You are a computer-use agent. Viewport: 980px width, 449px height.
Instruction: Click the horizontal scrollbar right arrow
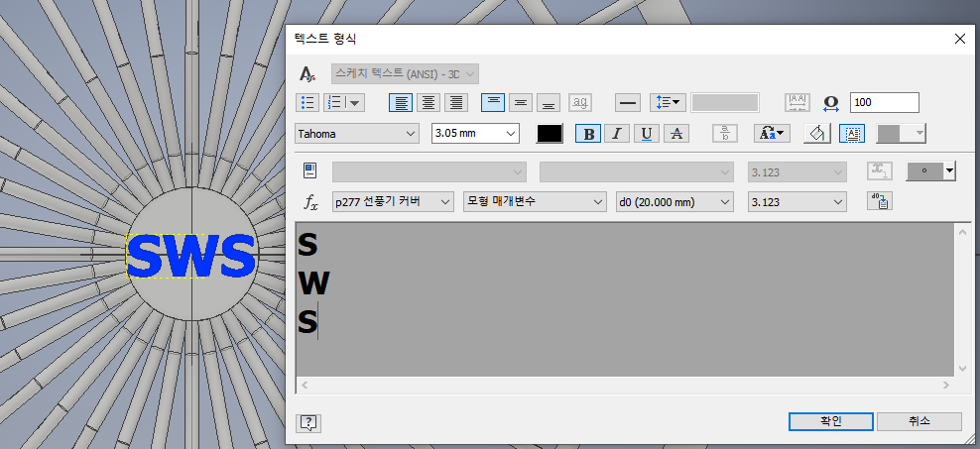pos(948,386)
